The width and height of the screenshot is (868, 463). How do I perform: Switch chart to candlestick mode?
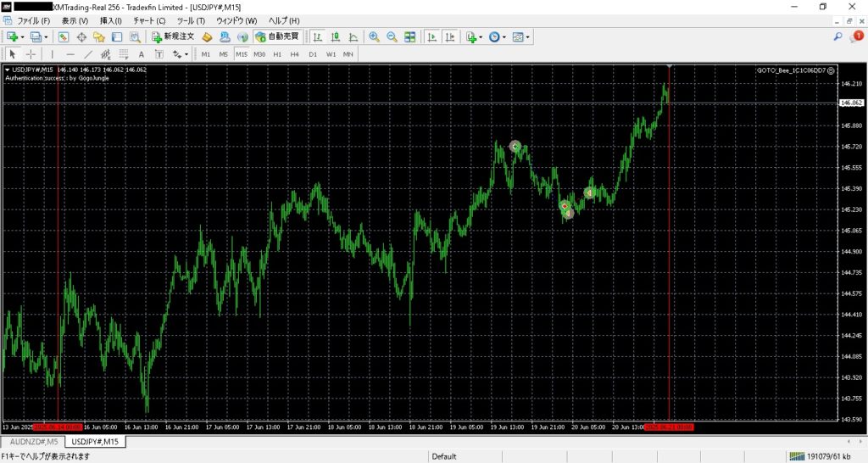point(335,36)
